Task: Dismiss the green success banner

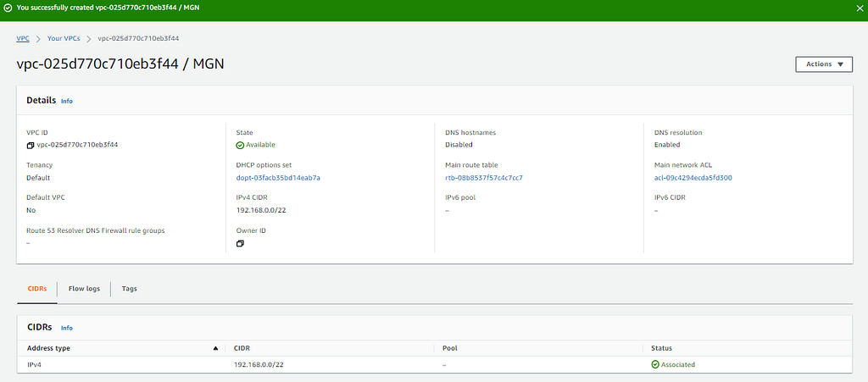Action: [x=859, y=8]
